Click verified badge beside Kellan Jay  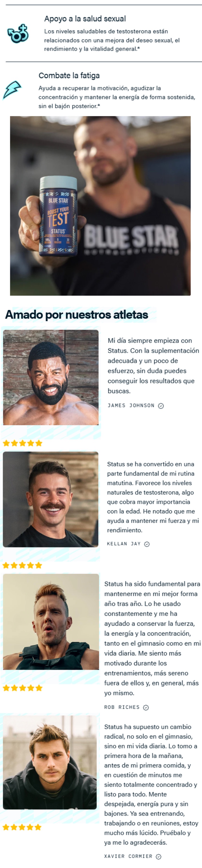tap(147, 544)
